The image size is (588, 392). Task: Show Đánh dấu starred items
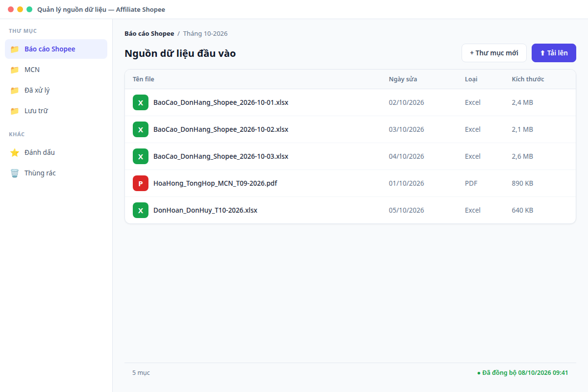(56, 152)
